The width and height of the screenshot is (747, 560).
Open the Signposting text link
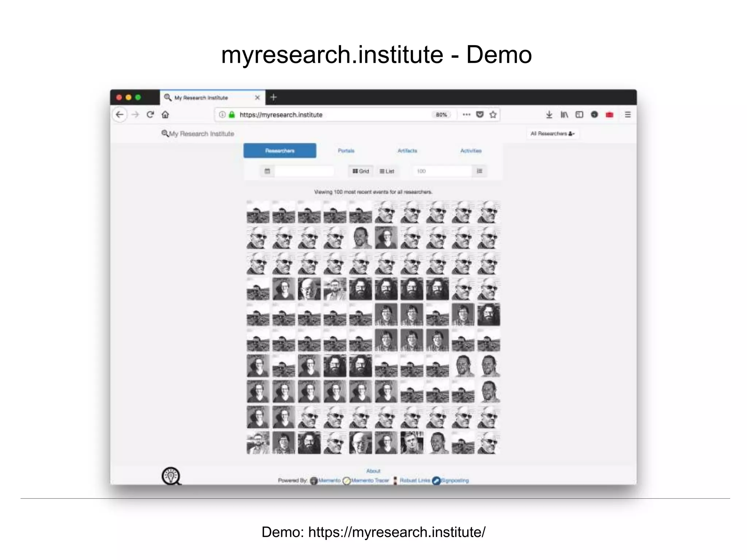point(455,481)
